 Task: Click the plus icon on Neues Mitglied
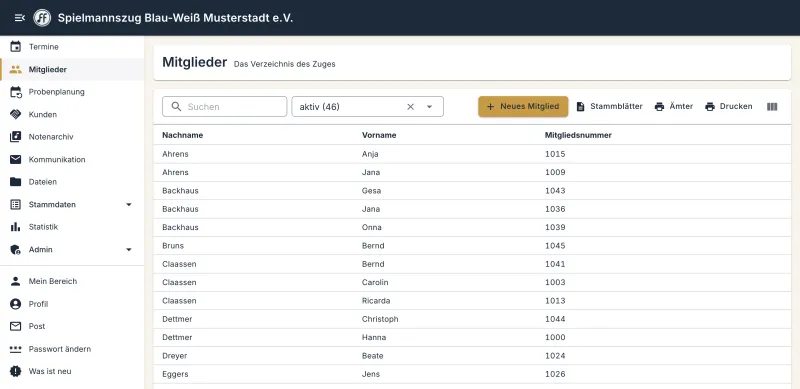(490, 107)
